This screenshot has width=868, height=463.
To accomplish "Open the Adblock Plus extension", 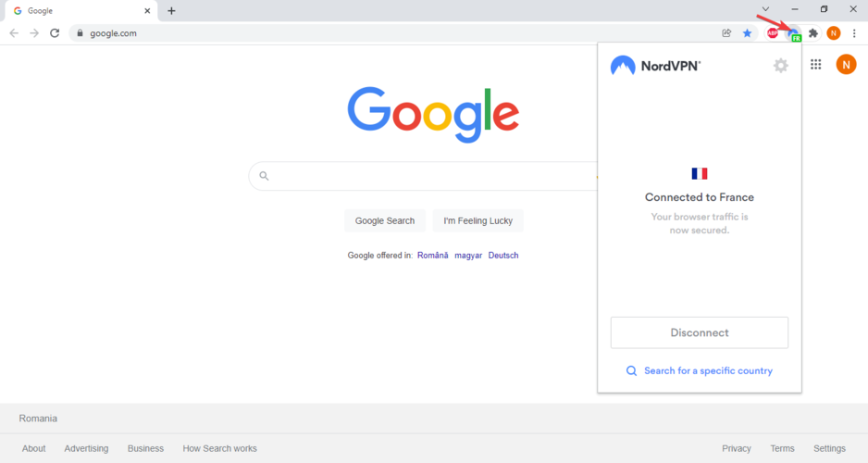I will tap(773, 33).
